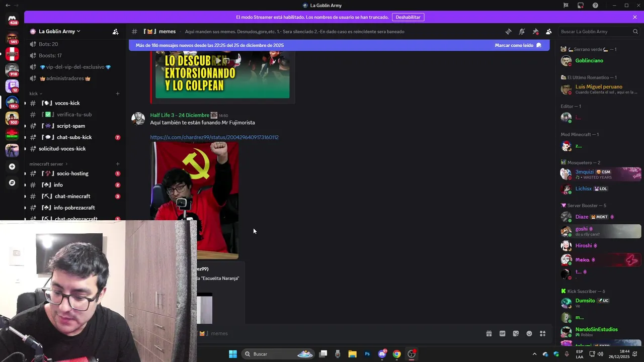Open the apps launcher icon in message bar
Image resolution: width=644 pixels, height=362 pixels.
[x=543, y=333]
